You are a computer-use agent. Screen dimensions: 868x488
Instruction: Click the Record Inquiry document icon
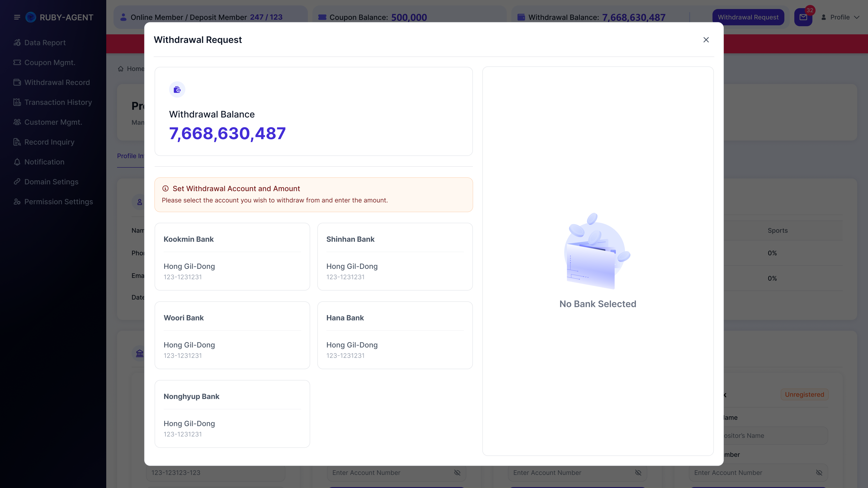(x=17, y=142)
